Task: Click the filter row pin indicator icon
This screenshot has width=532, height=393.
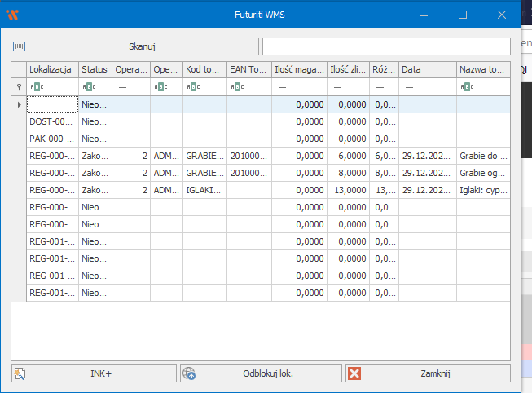Action: pos(19,87)
